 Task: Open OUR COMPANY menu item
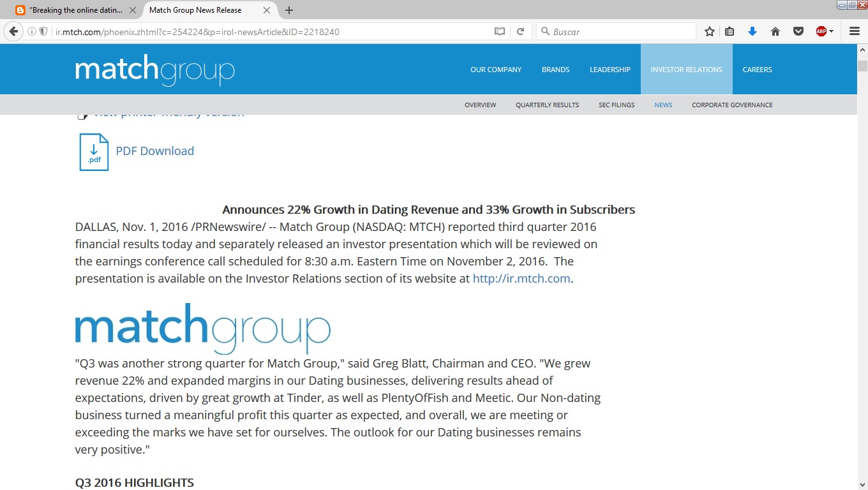point(496,70)
